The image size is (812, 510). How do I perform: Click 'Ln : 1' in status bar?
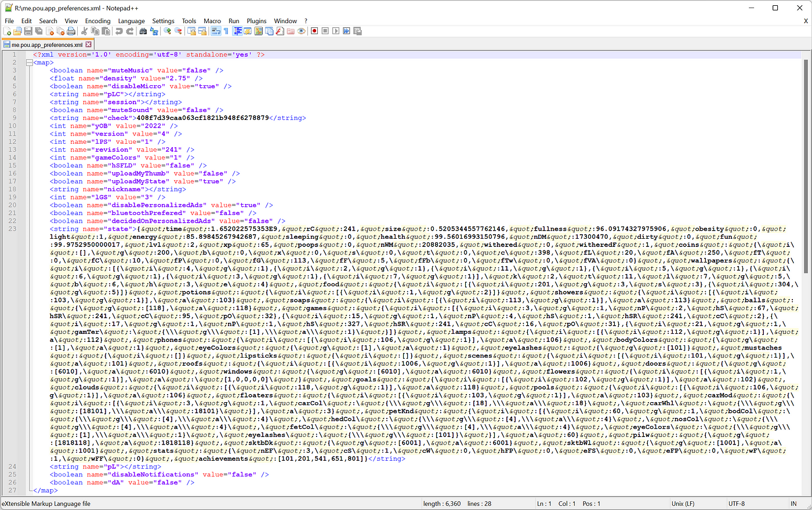pyautogui.click(x=545, y=504)
